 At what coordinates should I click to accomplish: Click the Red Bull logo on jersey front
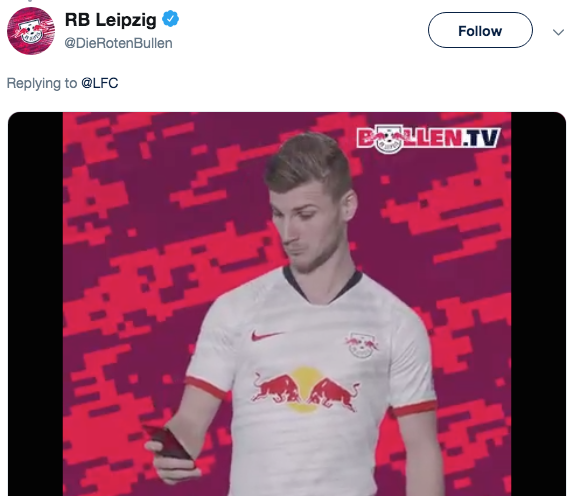(304, 390)
